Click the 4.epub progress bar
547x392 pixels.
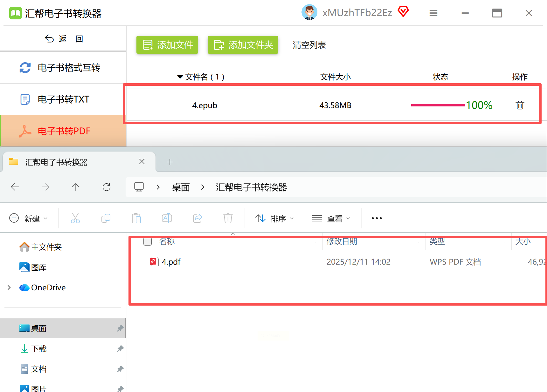(438, 105)
